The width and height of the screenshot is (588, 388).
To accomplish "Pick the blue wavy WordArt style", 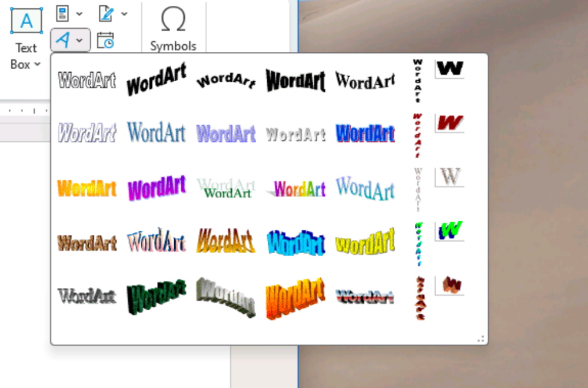I will coord(295,242).
